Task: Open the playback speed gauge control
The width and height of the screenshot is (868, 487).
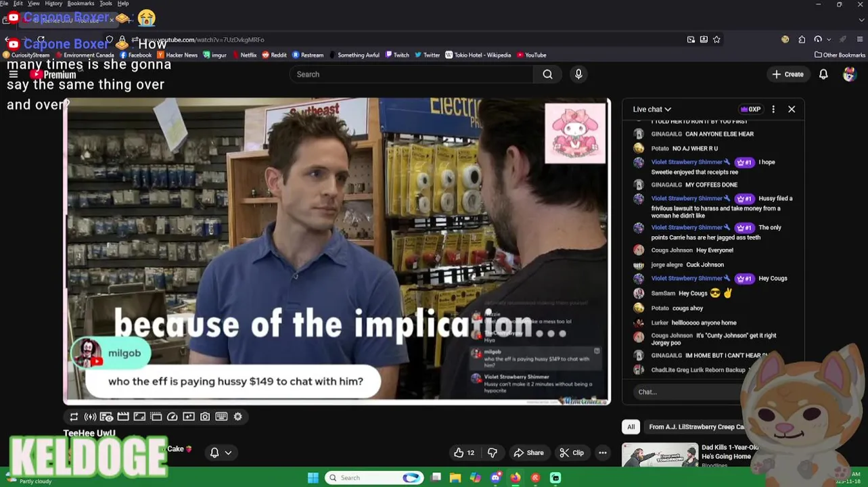Action: pyautogui.click(x=172, y=417)
